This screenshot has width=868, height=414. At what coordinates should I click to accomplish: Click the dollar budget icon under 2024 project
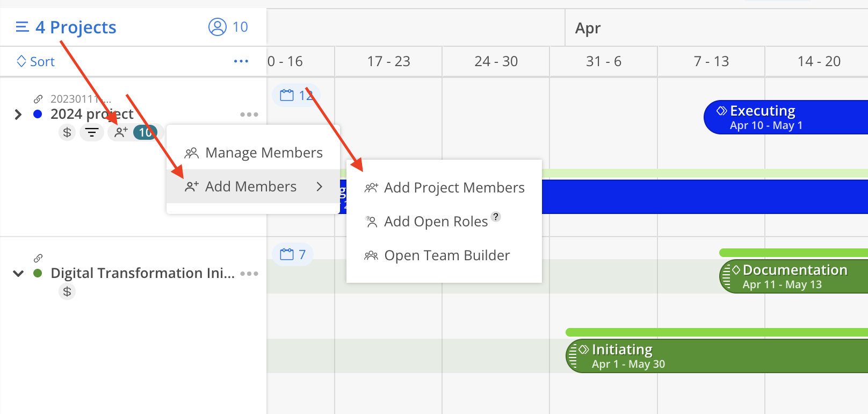[67, 132]
